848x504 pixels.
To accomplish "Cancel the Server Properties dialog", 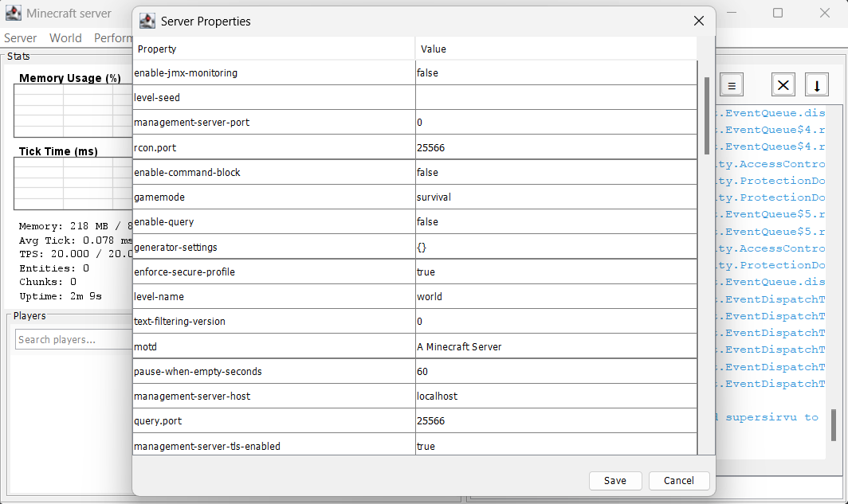I will tap(679, 481).
